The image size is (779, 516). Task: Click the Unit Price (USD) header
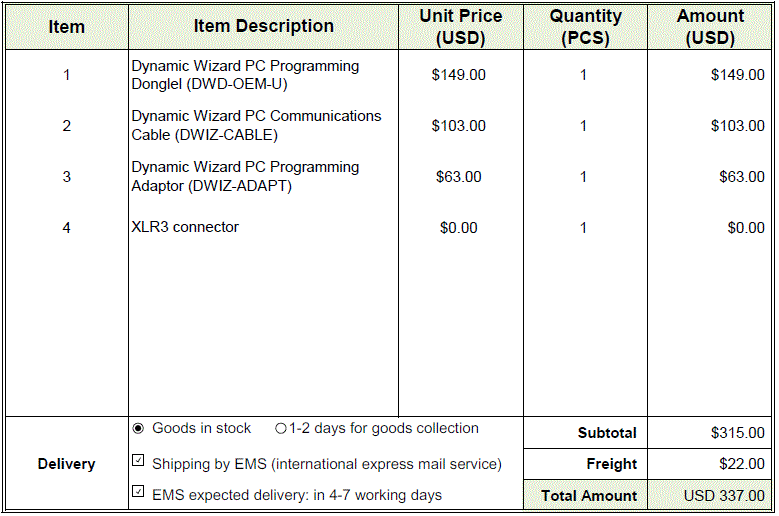click(x=460, y=27)
